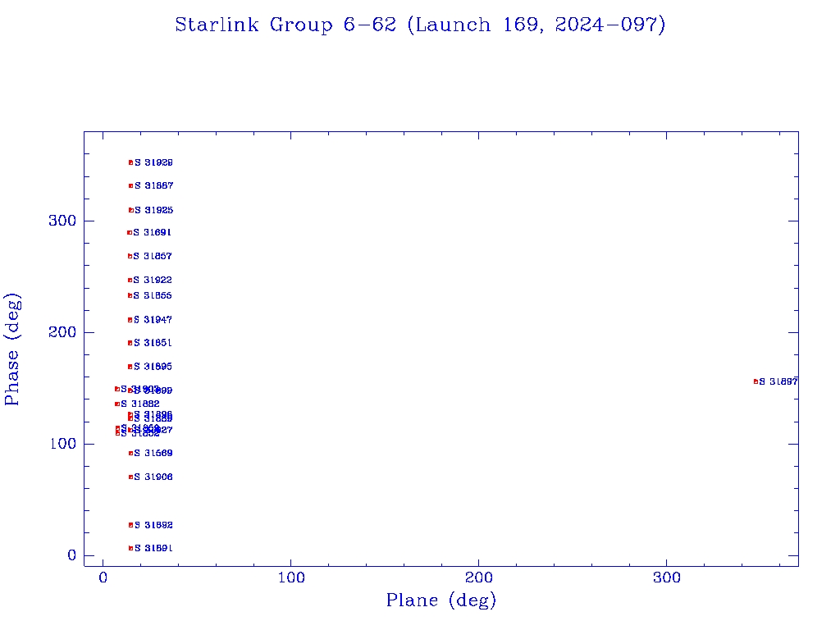This screenshot has height=630, width=840.
Task: Click the S 31892 satellite label
Action: pos(153,525)
